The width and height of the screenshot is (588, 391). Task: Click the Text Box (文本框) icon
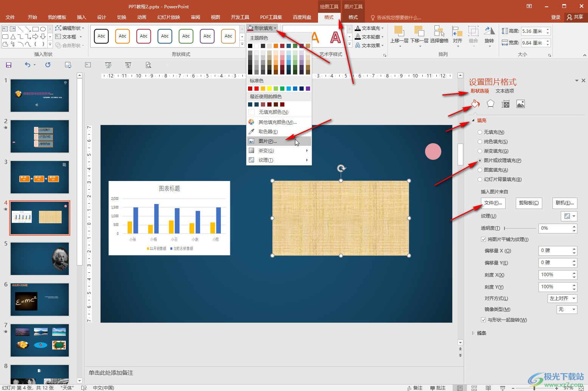pyautogui.click(x=58, y=37)
